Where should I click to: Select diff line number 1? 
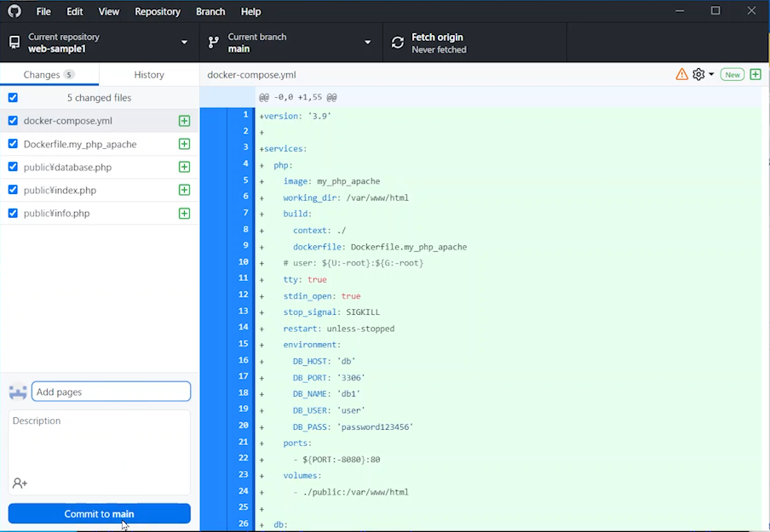click(x=245, y=114)
